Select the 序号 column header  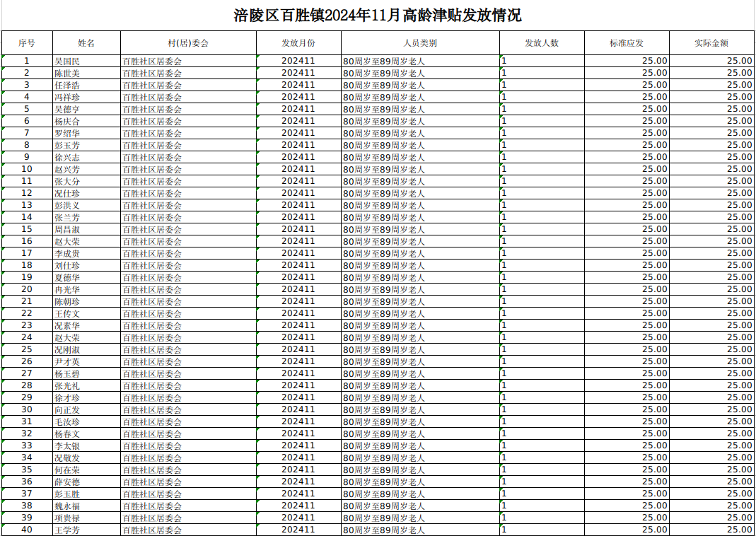27,43
